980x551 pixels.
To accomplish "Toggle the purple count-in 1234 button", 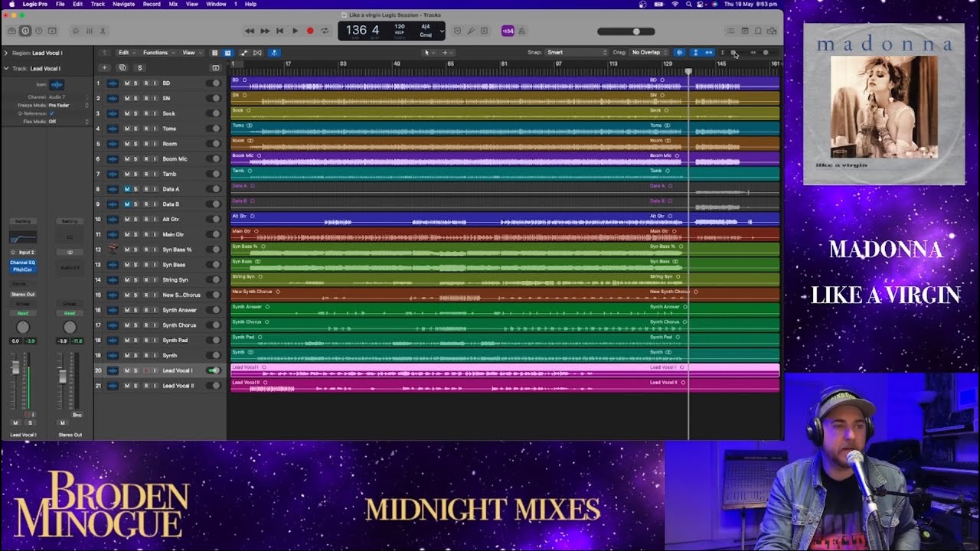I will coord(508,31).
